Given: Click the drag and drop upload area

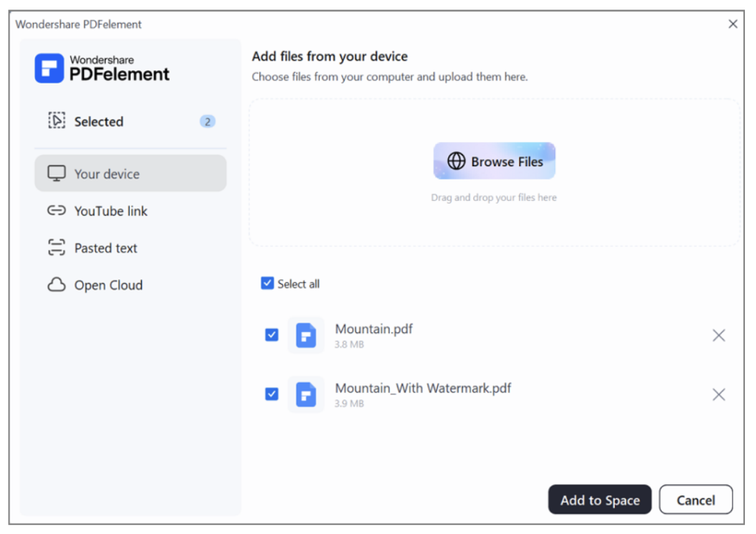Looking at the screenshot, I should coord(494,173).
